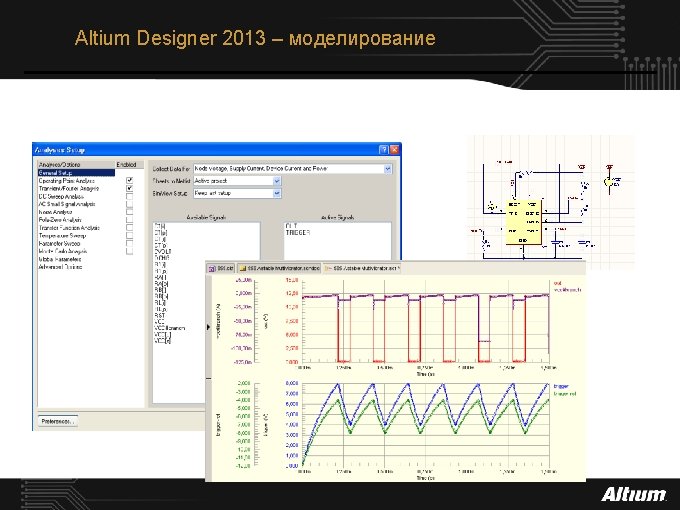The width and height of the screenshot is (680, 510).
Task: Enable Temperature Sweep checkbox
Action: coord(129,236)
